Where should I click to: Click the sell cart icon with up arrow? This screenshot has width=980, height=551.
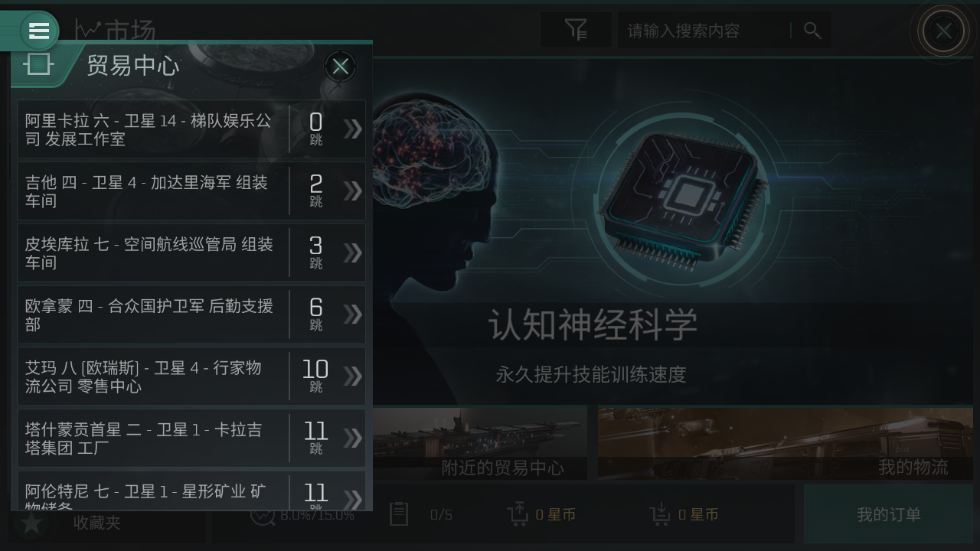click(x=518, y=514)
